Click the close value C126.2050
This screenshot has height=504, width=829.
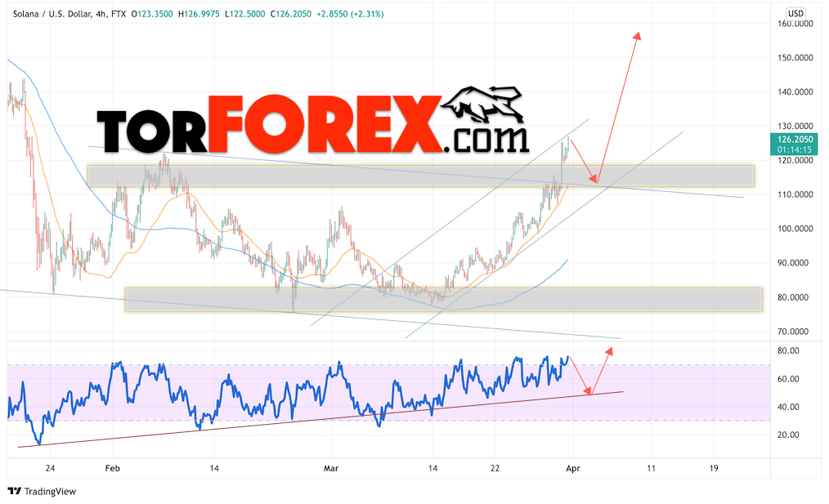point(291,14)
